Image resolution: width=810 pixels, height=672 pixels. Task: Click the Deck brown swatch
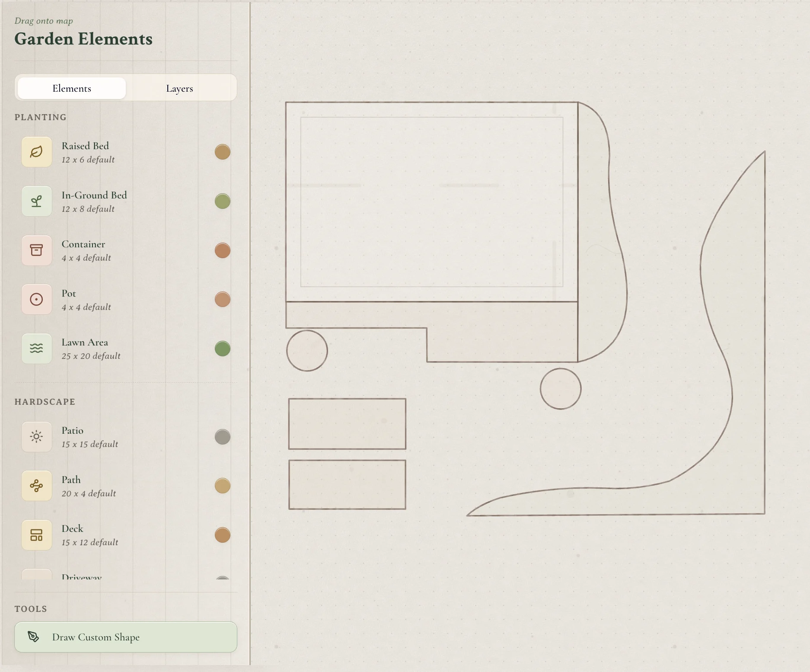[223, 535]
